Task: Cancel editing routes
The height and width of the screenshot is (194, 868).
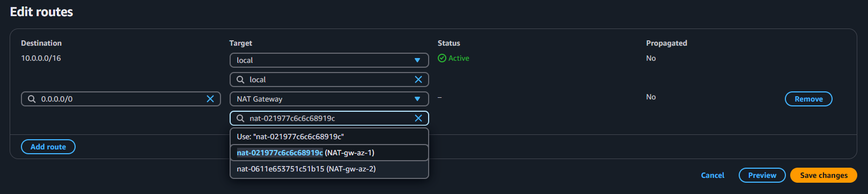Action: pyautogui.click(x=712, y=175)
